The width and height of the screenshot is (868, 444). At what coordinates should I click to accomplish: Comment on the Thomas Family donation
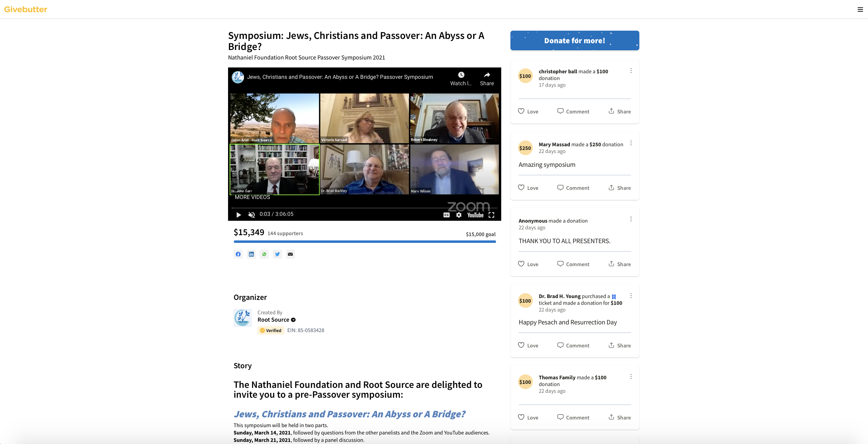(573, 417)
